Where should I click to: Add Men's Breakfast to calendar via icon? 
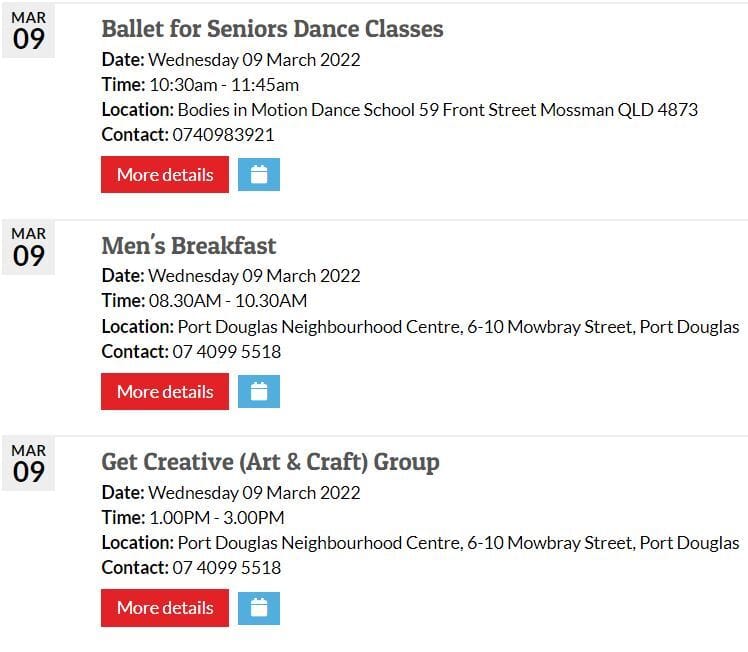(259, 392)
